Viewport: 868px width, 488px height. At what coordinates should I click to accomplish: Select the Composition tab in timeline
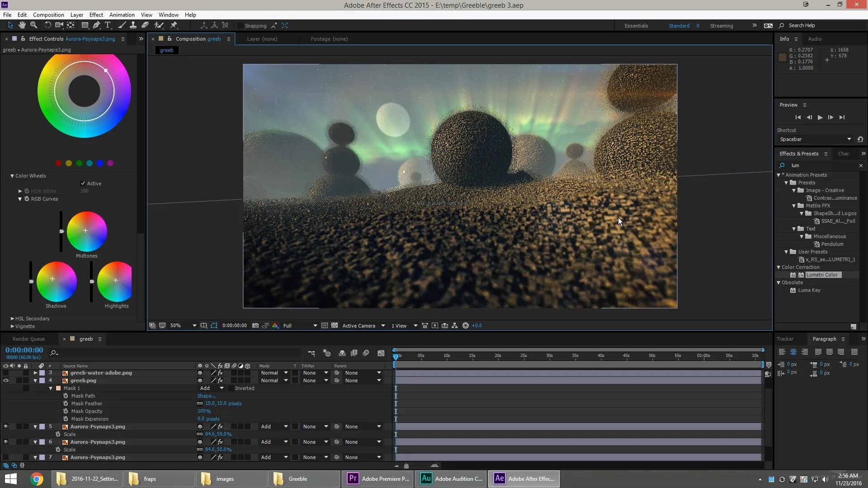coord(86,338)
